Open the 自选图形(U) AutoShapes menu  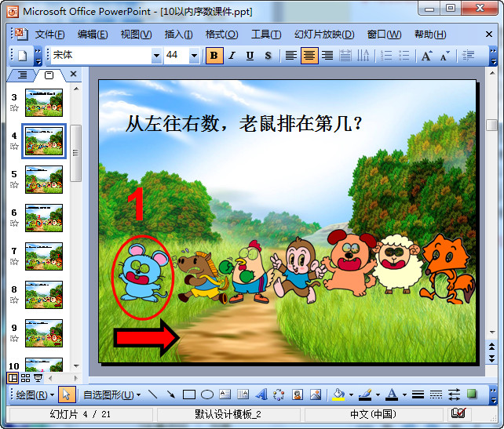[x=111, y=394]
